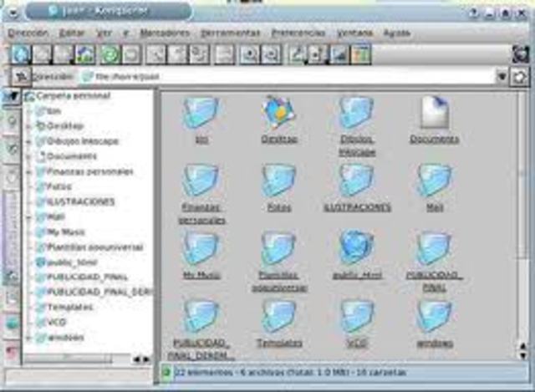Reload the folder with the green toolbar button
This screenshot has height=392, width=535.
coord(110,54)
